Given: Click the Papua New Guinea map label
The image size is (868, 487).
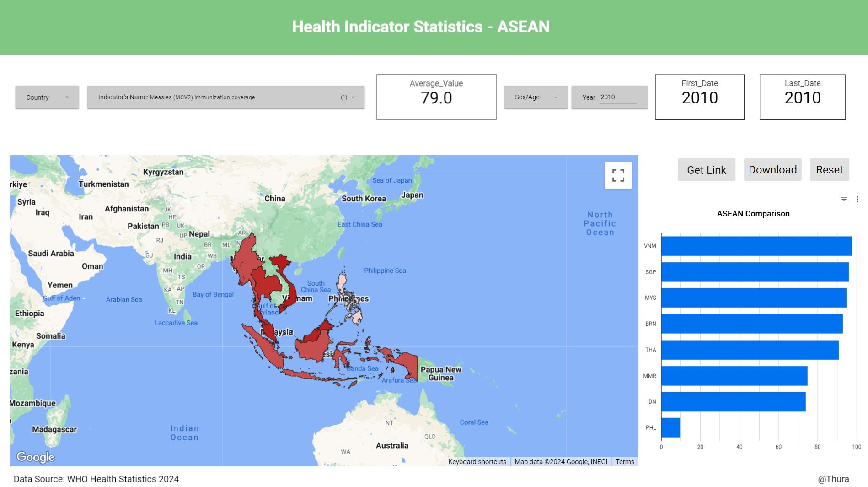Looking at the screenshot, I should (x=441, y=373).
